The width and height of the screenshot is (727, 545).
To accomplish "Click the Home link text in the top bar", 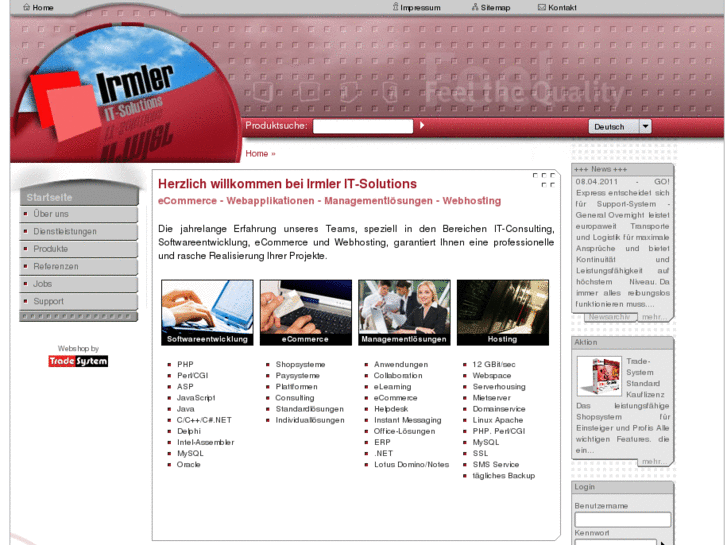I will click(x=43, y=7).
